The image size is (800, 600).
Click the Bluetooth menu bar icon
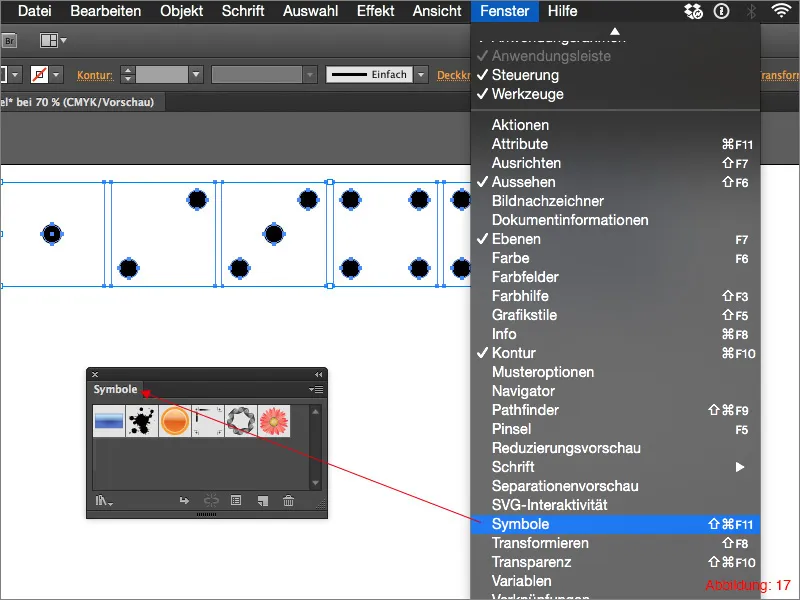(751, 11)
